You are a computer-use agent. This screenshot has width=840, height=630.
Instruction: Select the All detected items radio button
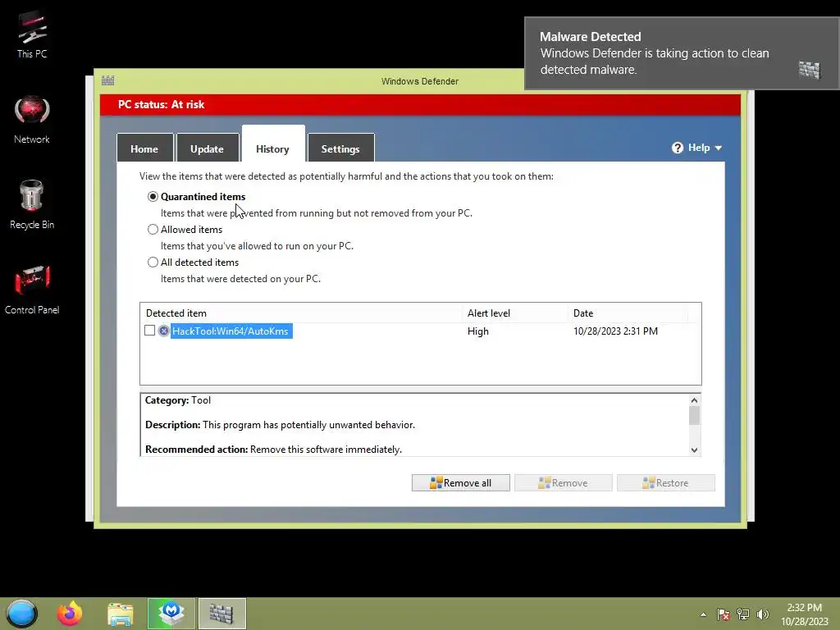pyautogui.click(x=153, y=262)
